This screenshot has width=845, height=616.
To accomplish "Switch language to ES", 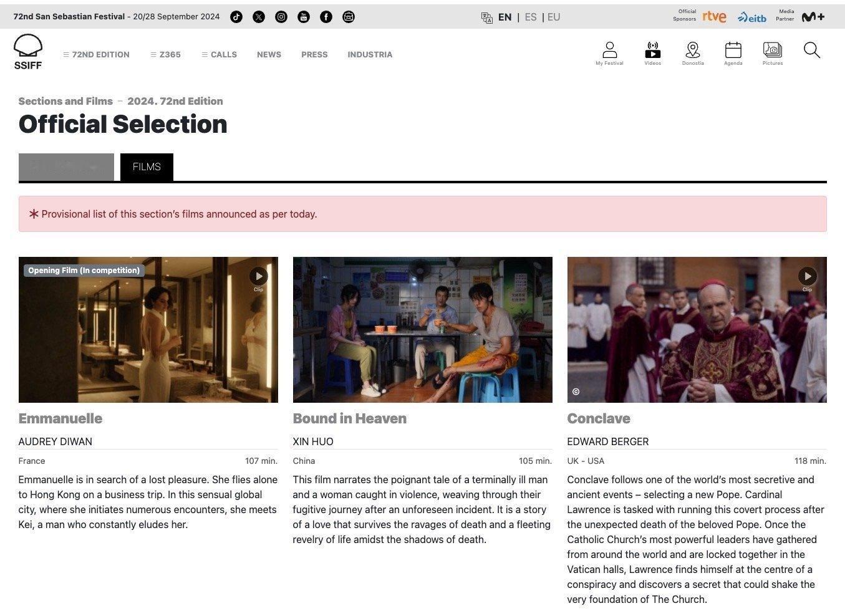I will coord(531,17).
